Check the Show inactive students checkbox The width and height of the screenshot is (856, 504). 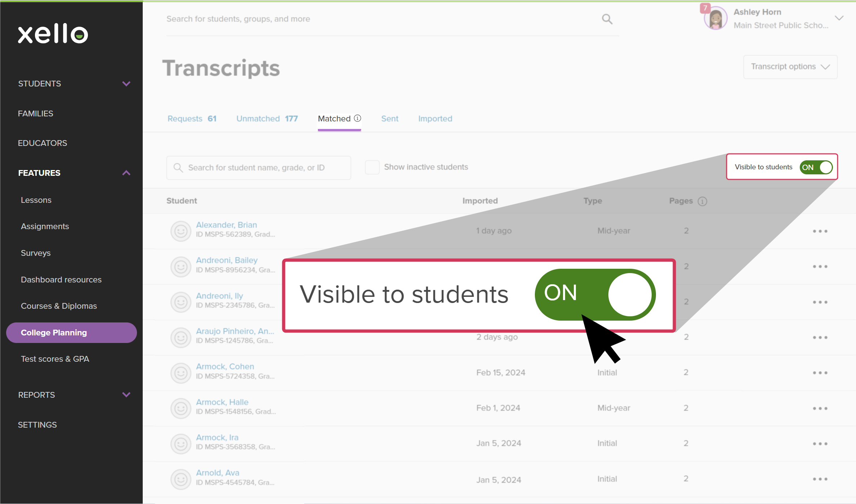[x=372, y=167]
